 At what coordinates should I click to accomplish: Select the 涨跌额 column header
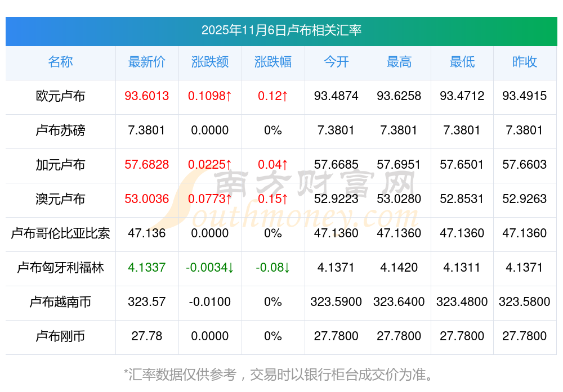pos(209,62)
